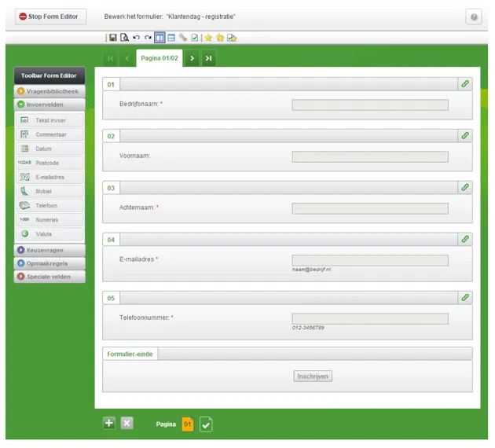Select the Valuta field type
The height and width of the screenshot is (448, 495).
[x=49, y=234]
